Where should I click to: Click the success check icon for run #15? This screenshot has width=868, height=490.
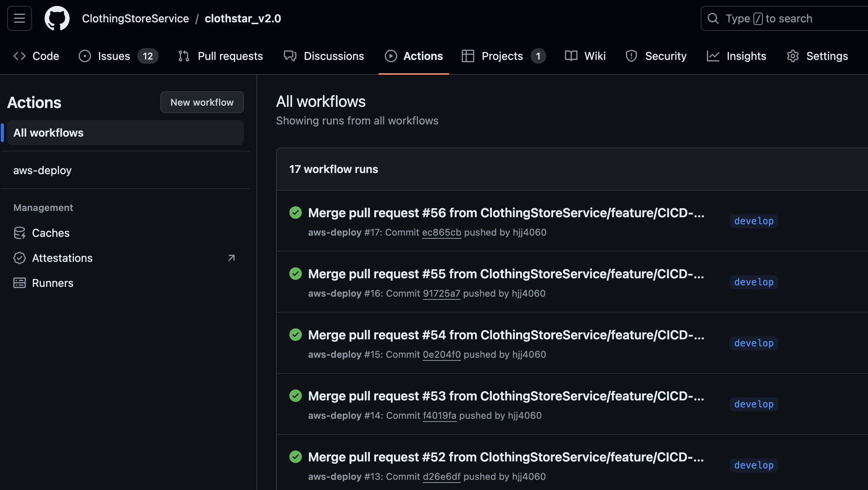coord(296,335)
